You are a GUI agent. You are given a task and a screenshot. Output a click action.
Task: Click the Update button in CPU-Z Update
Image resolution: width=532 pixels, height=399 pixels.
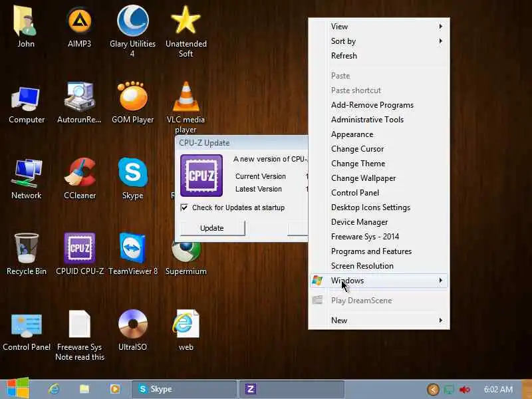(212, 228)
